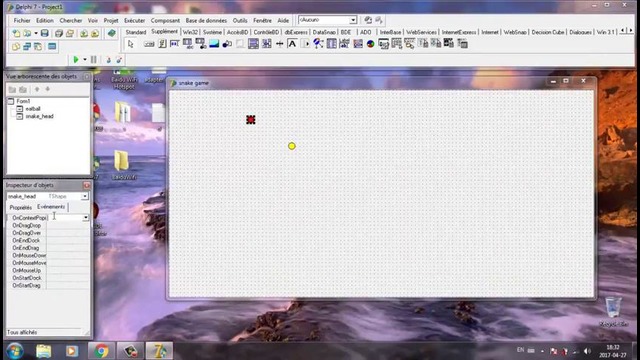Click the Open file toolbar icon

27,33
